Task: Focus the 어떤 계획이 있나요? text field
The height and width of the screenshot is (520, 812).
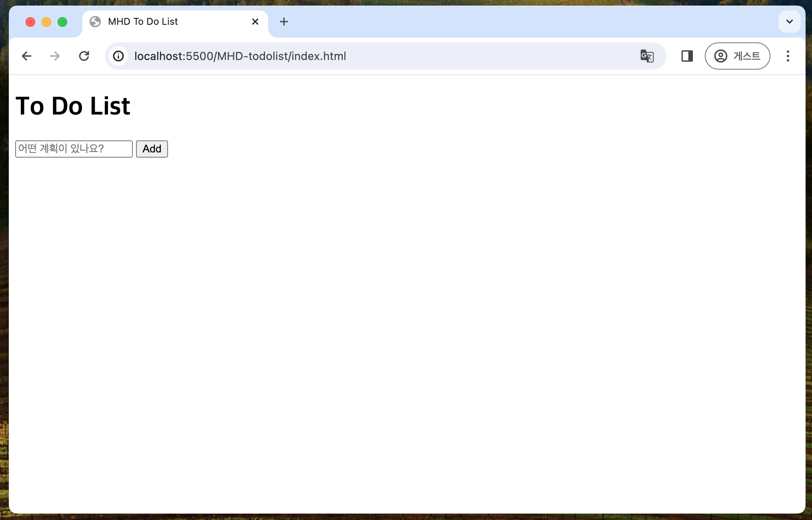Action: 74,149
